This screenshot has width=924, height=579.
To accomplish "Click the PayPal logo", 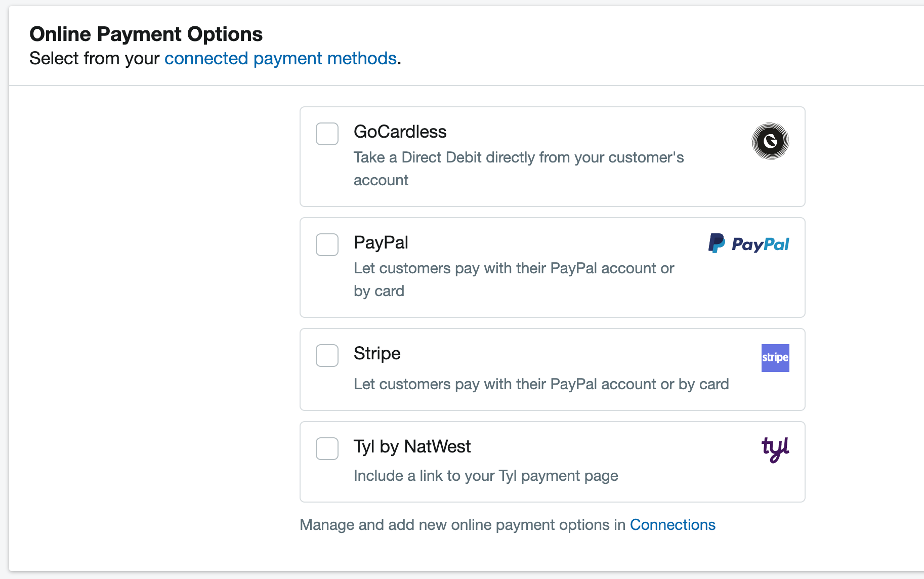I will [748, 243].
